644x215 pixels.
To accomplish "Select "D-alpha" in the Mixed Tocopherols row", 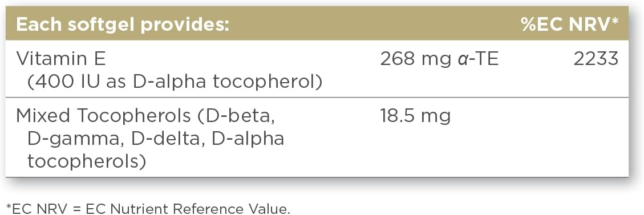I will [249, 139].
